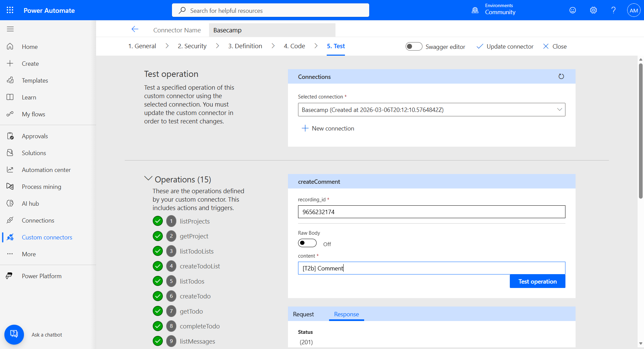Select the 5. Test step
This screenshot has height=349, width=644.
(x=336, y=46)
